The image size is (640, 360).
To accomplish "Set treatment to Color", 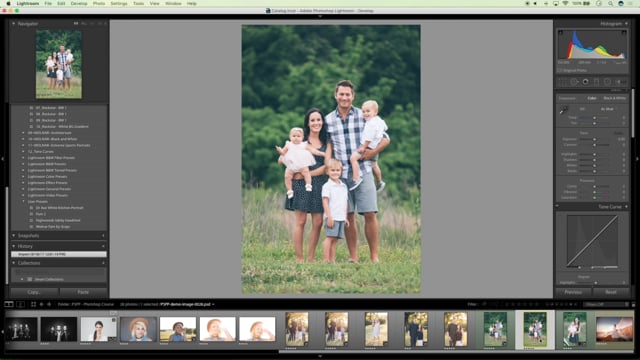I will pos(592,98).
